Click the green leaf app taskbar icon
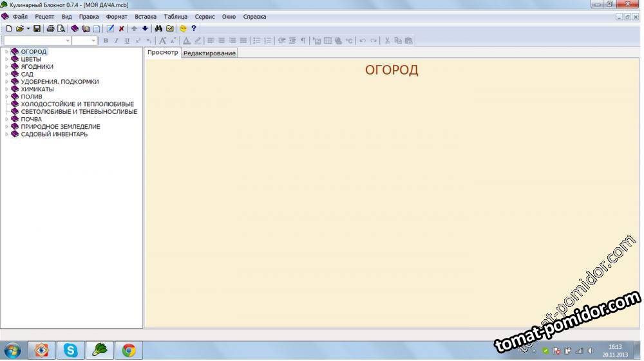The image size is (644, 361). [100, 350]
